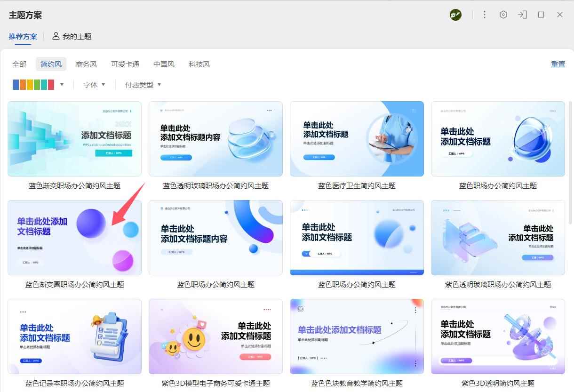The image size is (574, 392).
Task: Expand the color palette filter dropdown
Action: click(62, 85)
